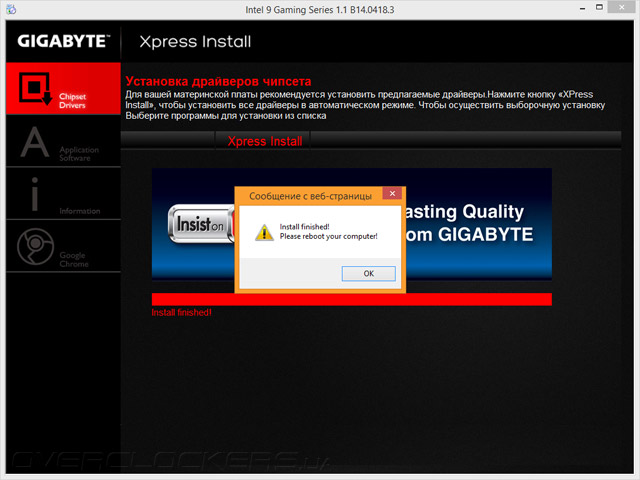Click the red installation progress bar
This screenshot has width=640, height=480.
pyautogui.click(x=351, y=299)
